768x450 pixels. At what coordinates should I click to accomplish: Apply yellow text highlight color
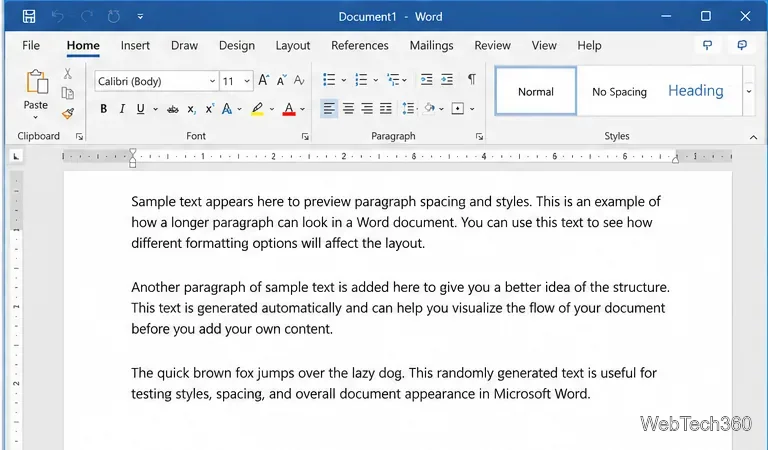pyautogui.click(x=258, y=109)
